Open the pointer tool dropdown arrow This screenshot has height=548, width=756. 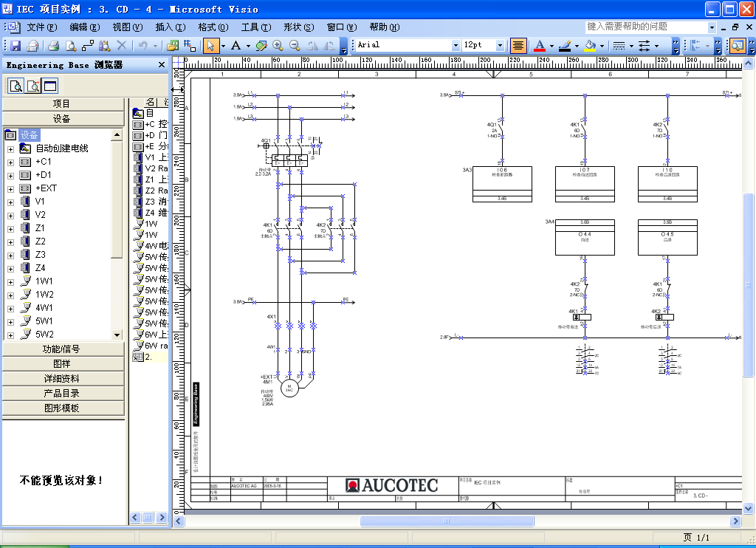[223, 47]
